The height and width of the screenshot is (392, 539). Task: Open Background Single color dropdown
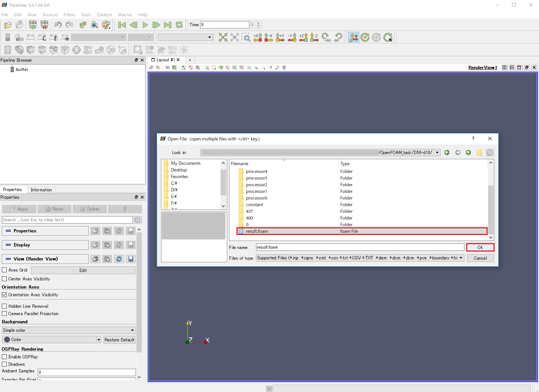69,330
